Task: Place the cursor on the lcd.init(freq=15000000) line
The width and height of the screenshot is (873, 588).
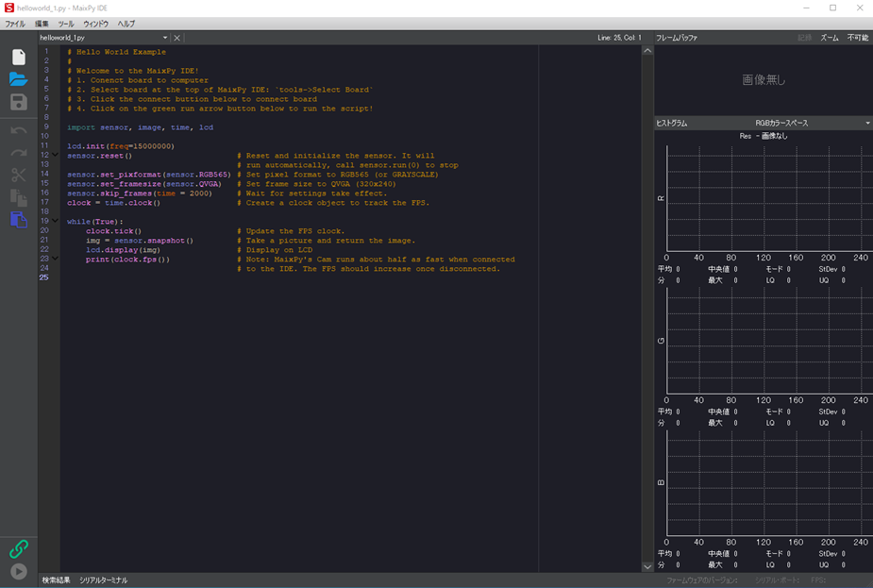Action: [x=121, y=146]
